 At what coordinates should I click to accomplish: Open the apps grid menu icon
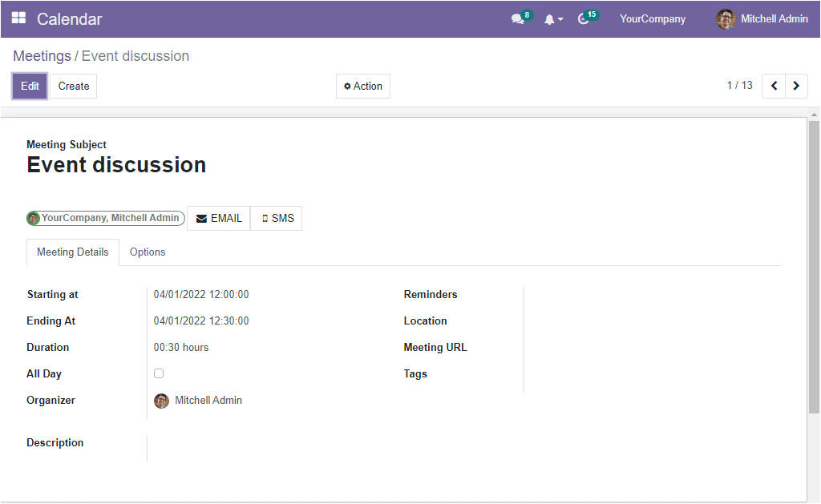pos(18,18)
